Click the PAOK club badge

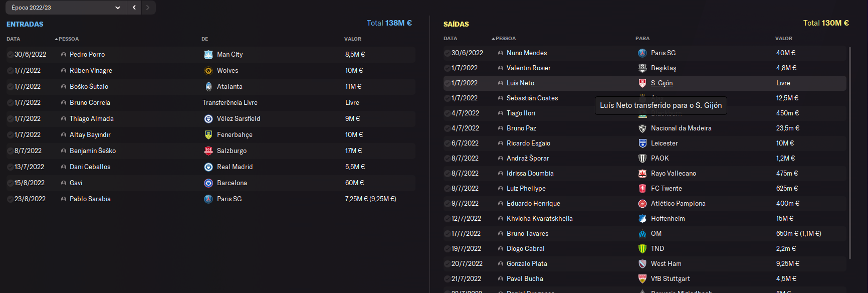642,159
